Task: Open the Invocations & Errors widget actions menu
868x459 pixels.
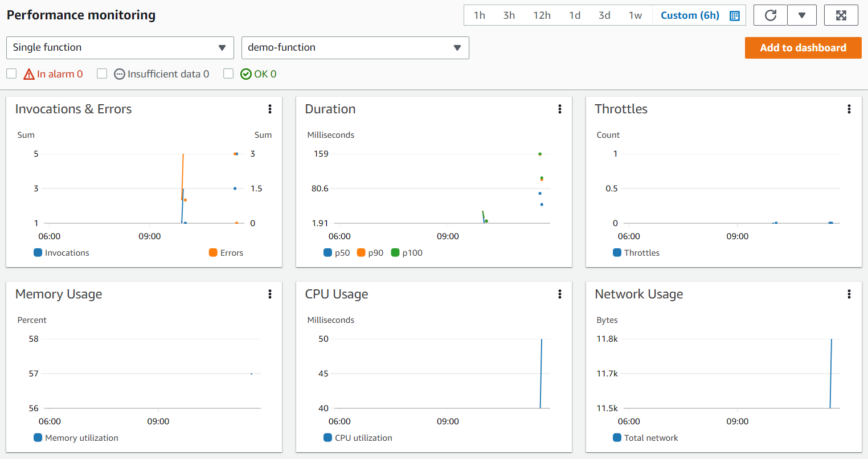Action: 270,109
